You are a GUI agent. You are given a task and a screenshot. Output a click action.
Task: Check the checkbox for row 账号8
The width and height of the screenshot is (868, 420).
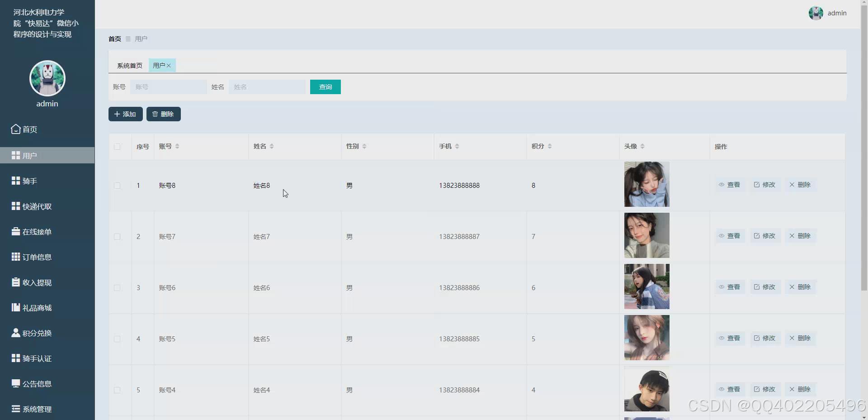coord(117,186)
